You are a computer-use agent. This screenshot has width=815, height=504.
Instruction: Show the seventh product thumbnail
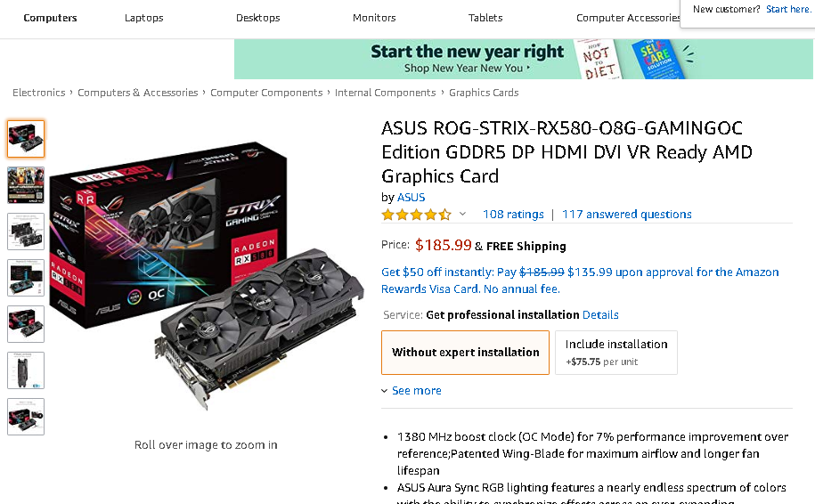click(26, 416)
